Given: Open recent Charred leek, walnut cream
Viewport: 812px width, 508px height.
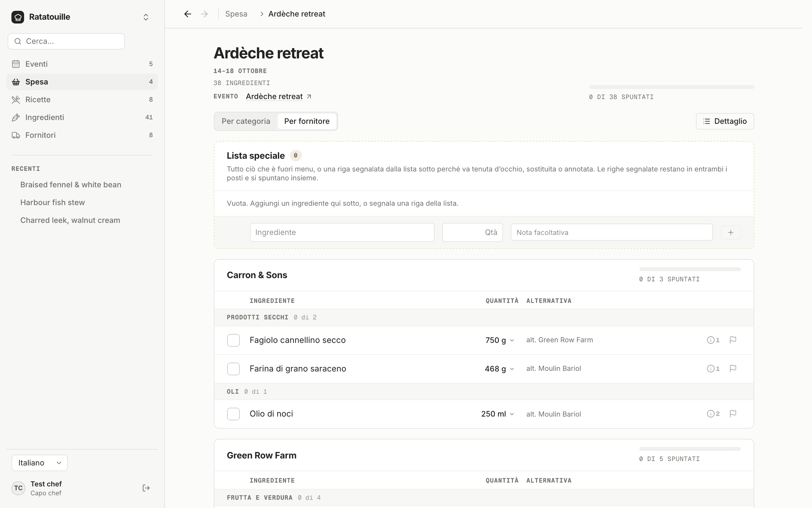Looking at the screenshot, I should (x=70, y=220).
